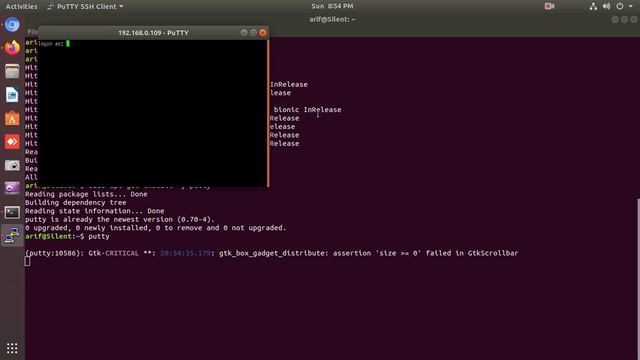Open the purple image viewer dock icon
The image size is (640, 360).
point(12,189)
